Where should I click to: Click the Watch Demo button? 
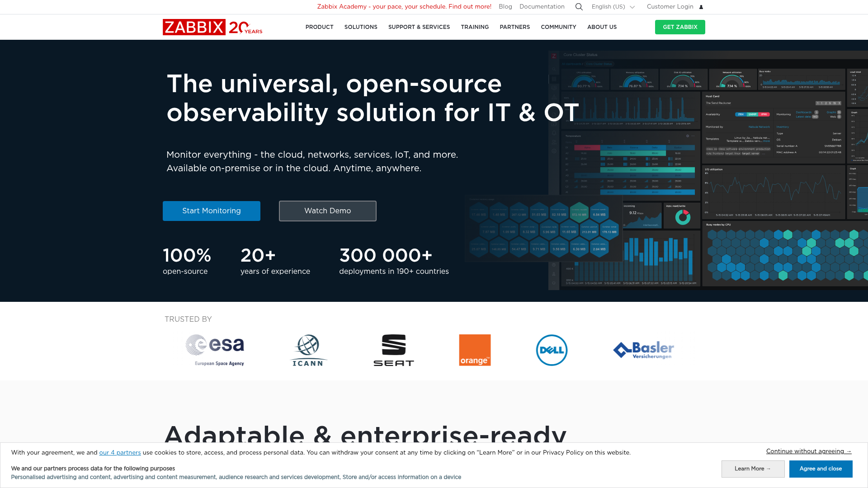(327, 211)
